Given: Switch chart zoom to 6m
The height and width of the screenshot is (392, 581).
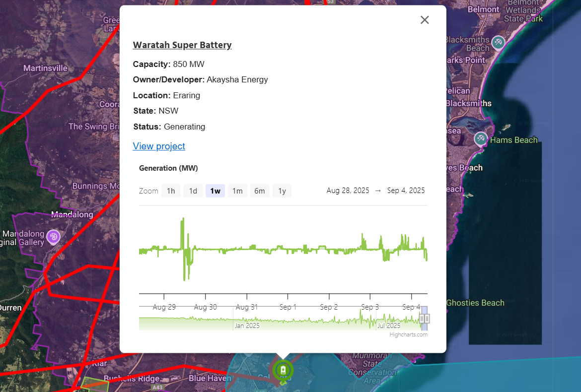Looking at the screenshot, I should [260, 191].
